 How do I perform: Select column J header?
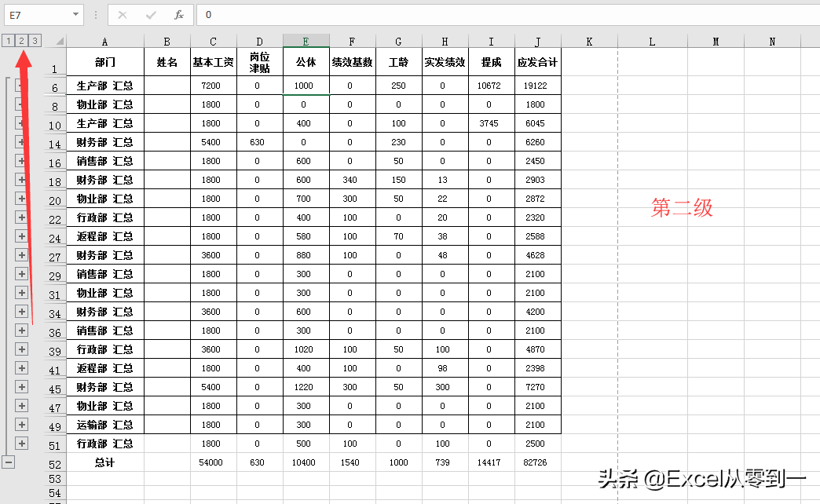click(x=537, y=42)
